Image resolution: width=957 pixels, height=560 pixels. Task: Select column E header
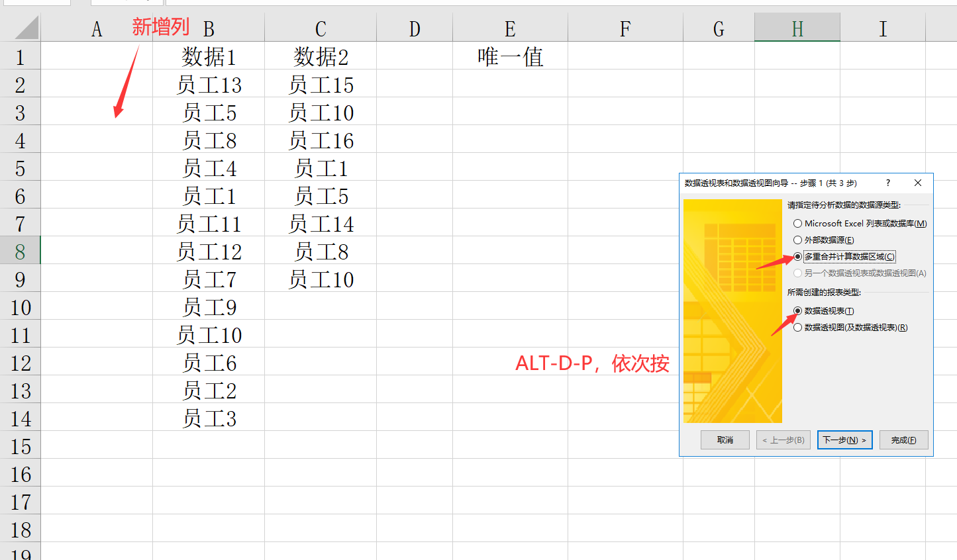click(x=510, y=29)
